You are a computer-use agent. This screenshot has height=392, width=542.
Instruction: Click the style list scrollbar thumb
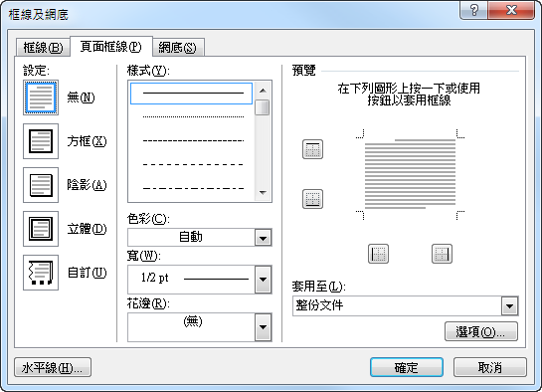coord(263,107)
